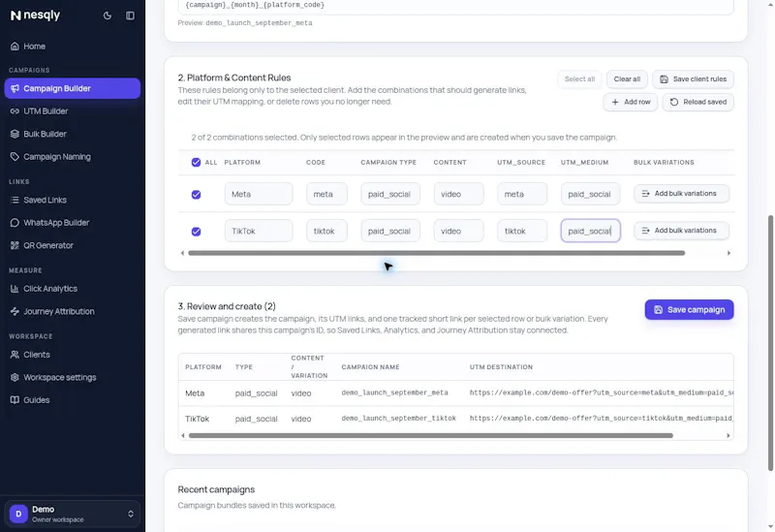The height and width of the screenshot is (532, 775).
Task: Click UTM Builder link icon
Action: coord(15,111)
